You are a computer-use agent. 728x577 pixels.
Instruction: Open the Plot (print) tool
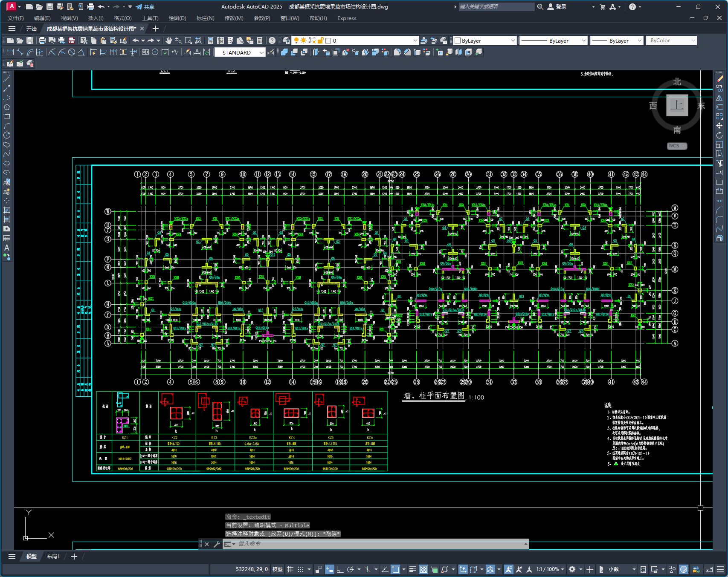[42, 40]
